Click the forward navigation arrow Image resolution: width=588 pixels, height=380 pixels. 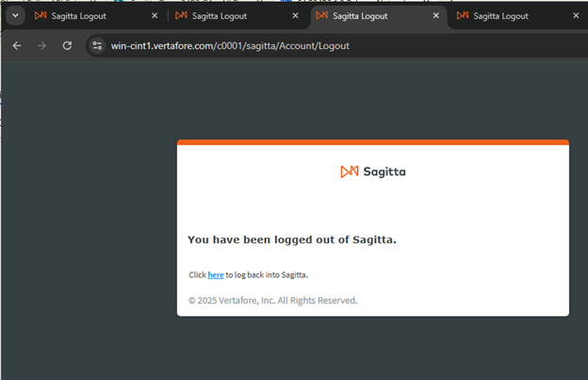pos(42,46)
